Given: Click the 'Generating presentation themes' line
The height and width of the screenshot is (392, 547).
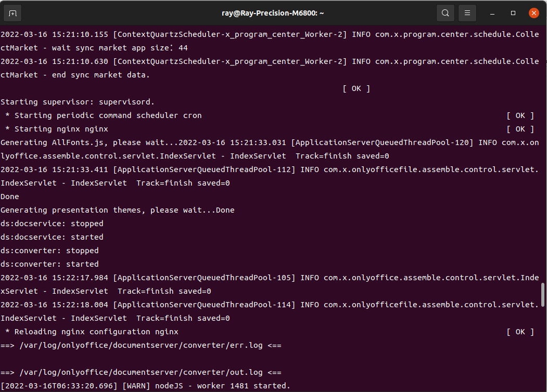Looking at the screenshot, I should click(x=117, y=210).
